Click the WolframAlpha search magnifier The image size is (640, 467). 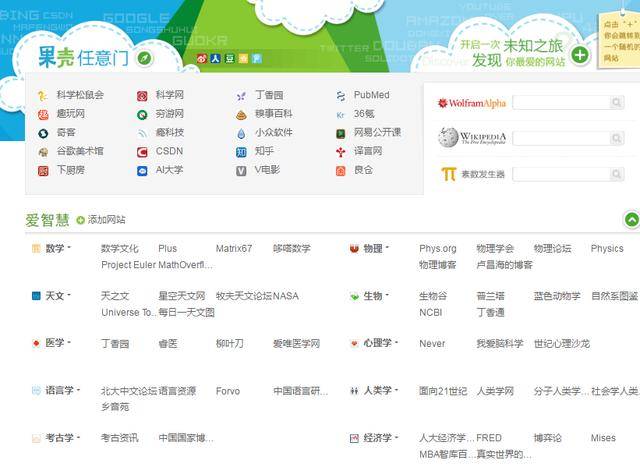616,102
